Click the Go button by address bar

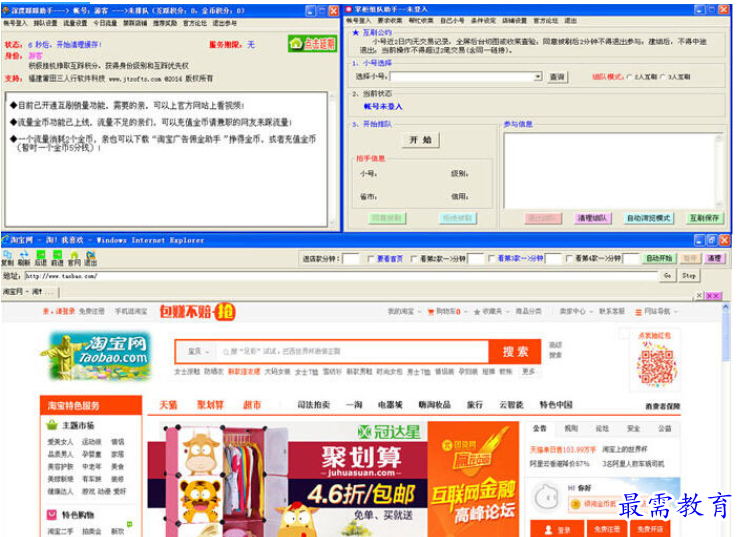coord(667,276)
